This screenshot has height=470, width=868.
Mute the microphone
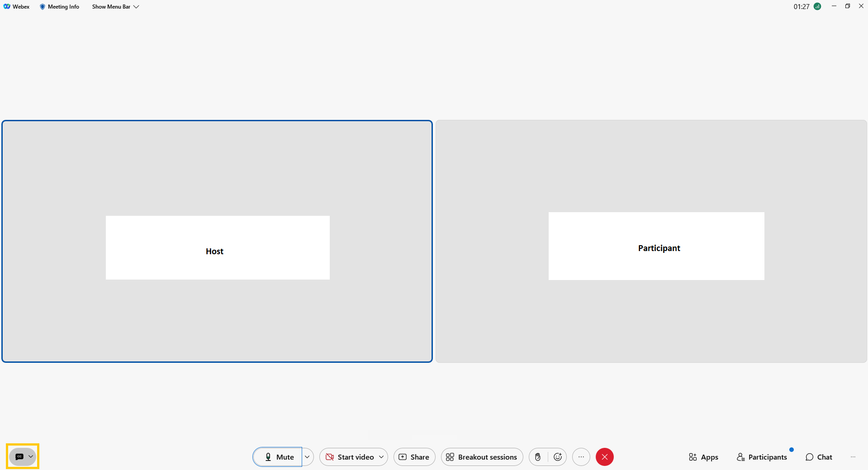point(278,457)
